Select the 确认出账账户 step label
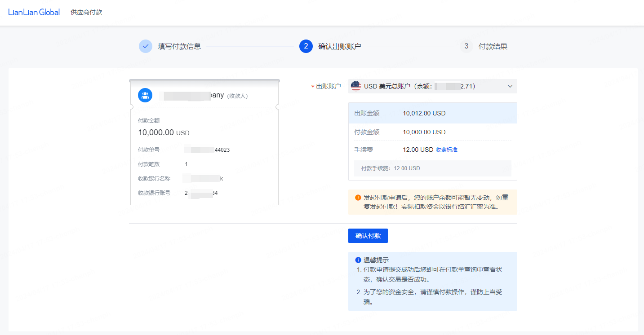 tap(339, 47)
